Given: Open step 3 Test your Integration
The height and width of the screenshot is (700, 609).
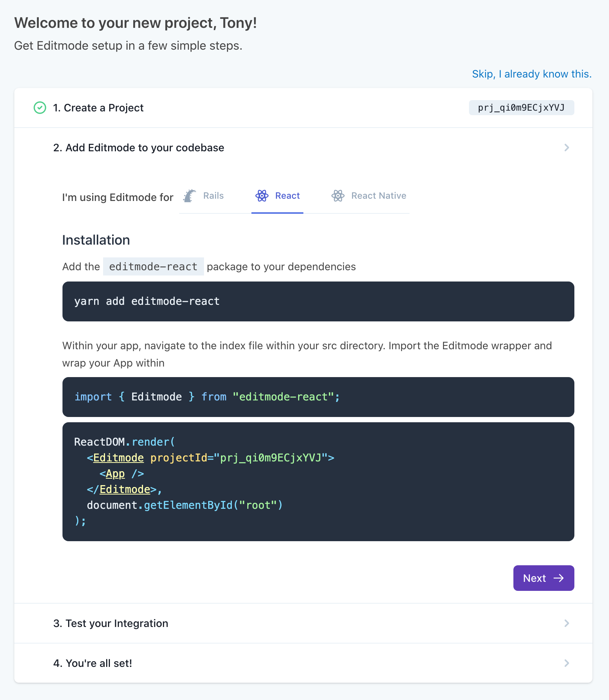Looking at the screenshot, I should [x=111, y=623].
